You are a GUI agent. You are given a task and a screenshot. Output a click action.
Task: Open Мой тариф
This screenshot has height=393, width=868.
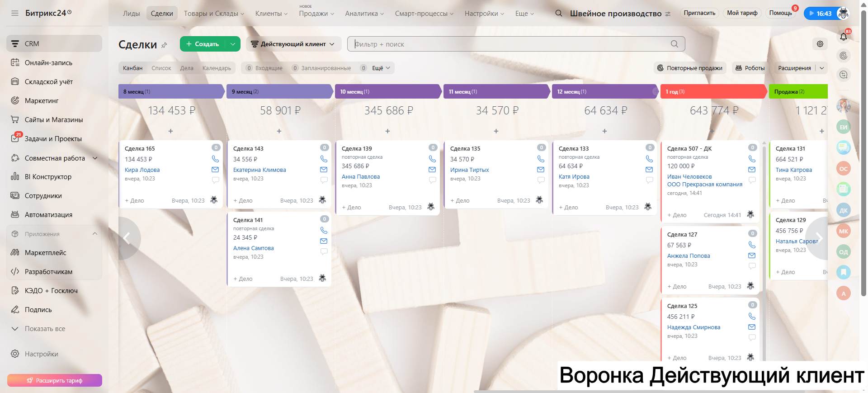tap(742, 13)
